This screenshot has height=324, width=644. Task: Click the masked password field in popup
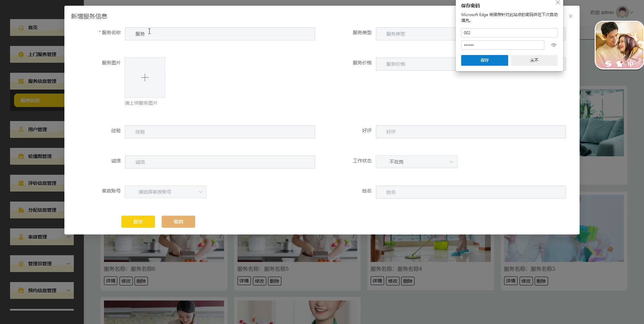[x=503, y=45]
